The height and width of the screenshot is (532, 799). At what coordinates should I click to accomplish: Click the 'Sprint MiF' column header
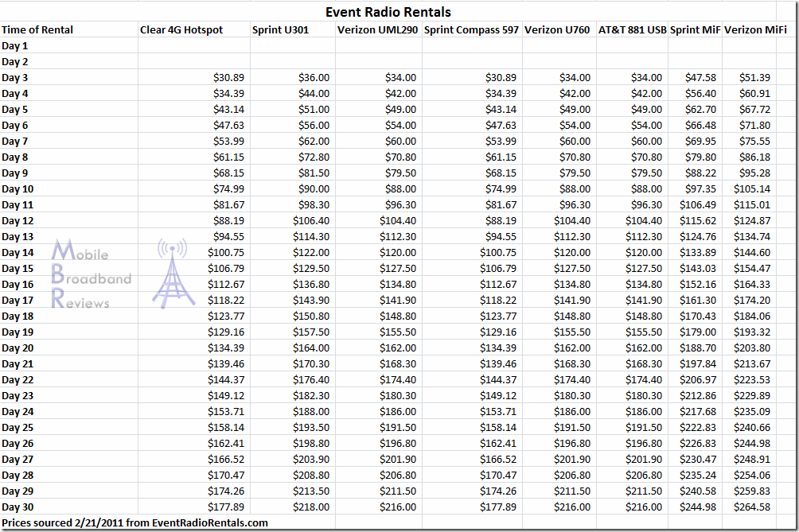tap(695, 29)
